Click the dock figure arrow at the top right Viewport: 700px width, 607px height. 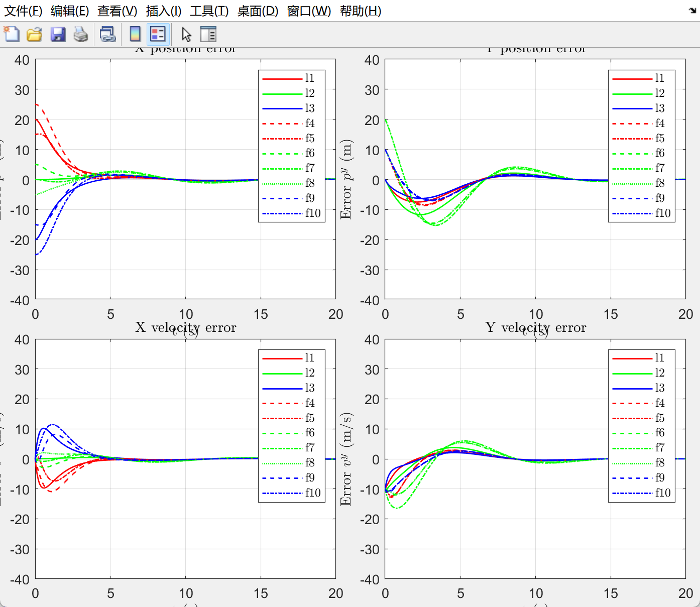tap(693, 11)
